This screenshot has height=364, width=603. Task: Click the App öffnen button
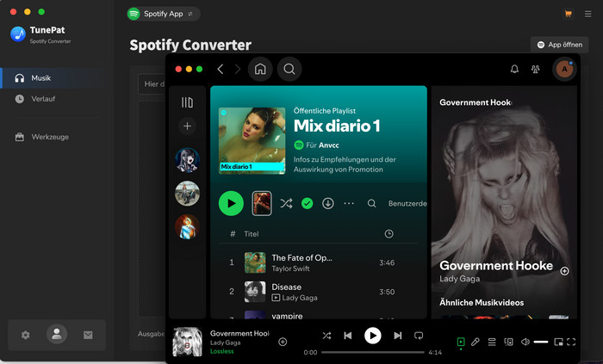[560, 45]
